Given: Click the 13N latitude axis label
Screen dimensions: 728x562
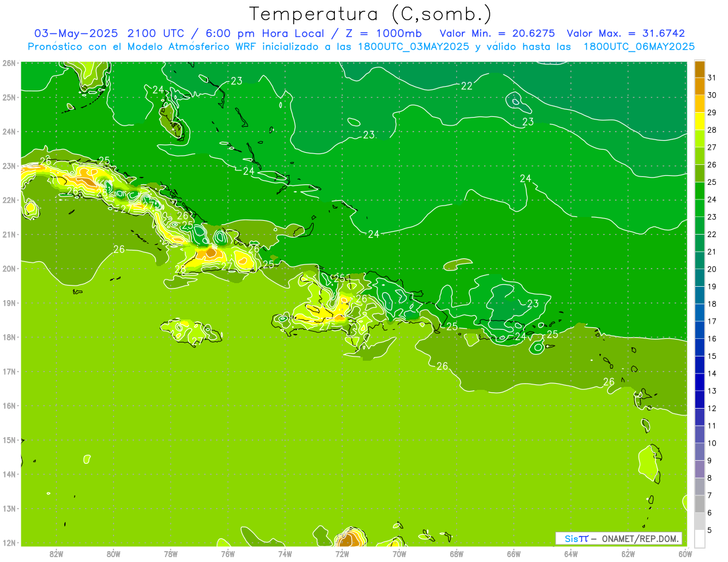Looking at the screenshot, I should 8,508.
